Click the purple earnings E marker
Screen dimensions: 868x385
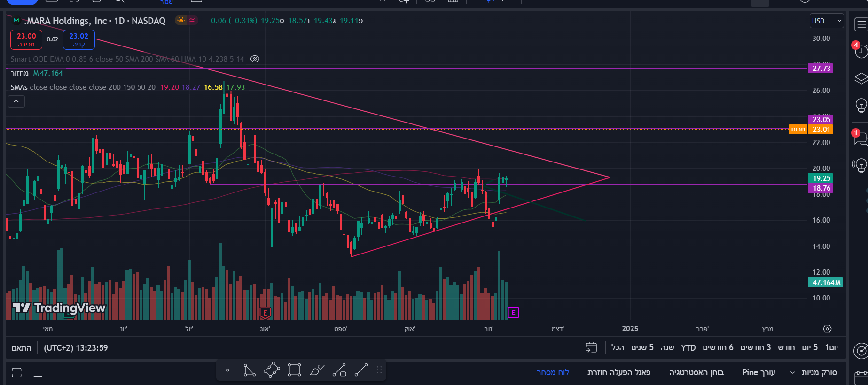[513, 312]
